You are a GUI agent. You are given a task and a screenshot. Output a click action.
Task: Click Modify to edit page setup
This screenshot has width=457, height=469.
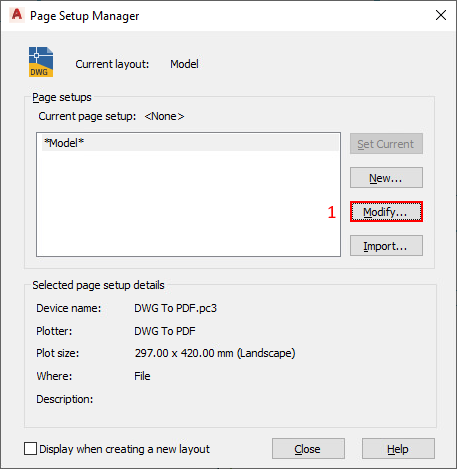pos(386,212)
